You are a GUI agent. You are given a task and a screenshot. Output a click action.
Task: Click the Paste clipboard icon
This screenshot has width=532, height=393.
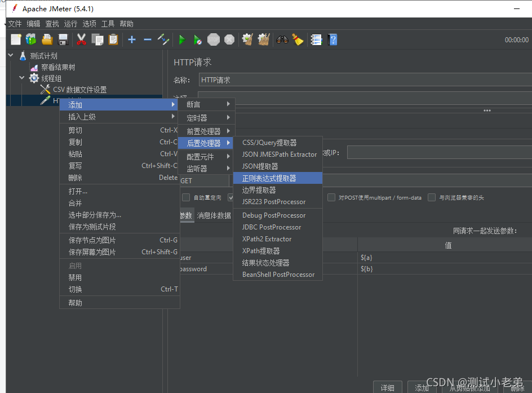[x=113, y=39]
